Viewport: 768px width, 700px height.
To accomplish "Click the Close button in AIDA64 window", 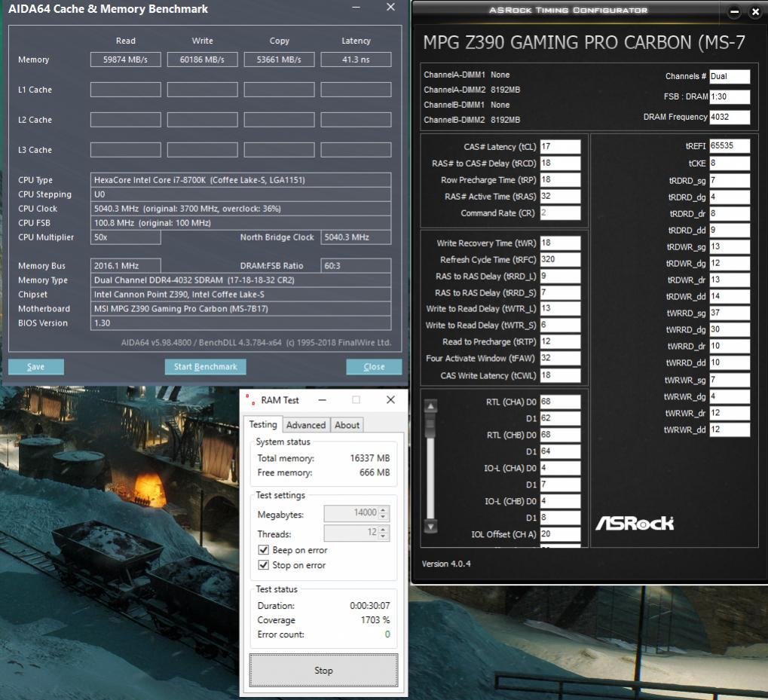I will pos(374,367).
